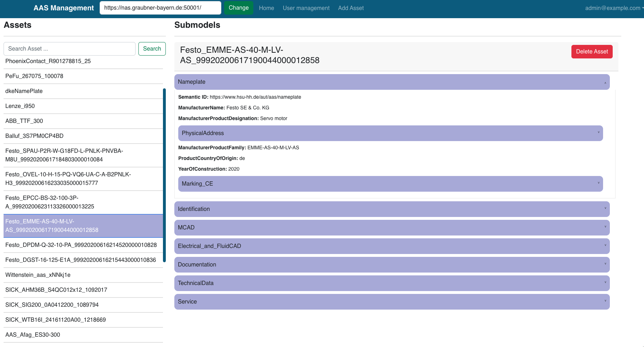The height and width of the screenshot is (347, 644).
Task: Click the Delete Asset button
Action: point(592,51)
